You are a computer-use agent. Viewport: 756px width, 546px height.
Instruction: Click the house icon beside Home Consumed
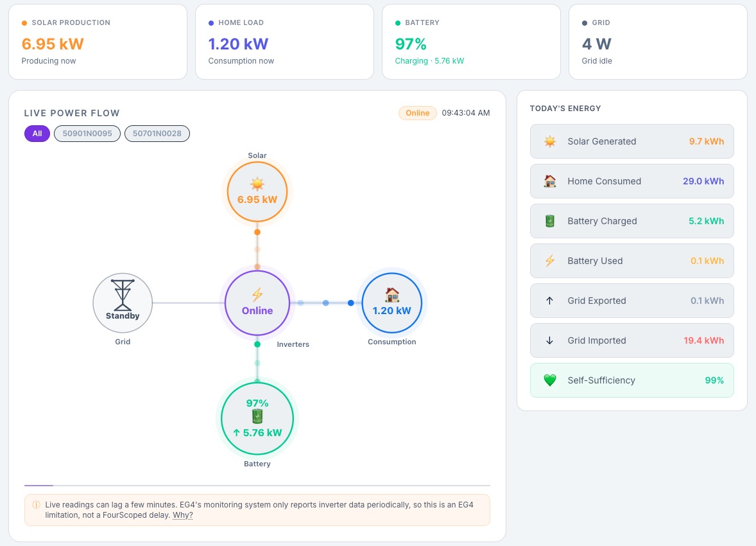549,181
